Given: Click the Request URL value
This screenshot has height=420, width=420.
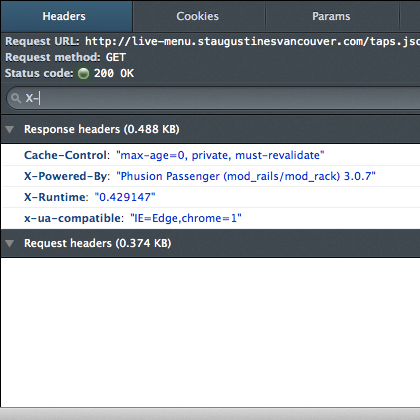Looking at the screenshot, I should point(252,41).
